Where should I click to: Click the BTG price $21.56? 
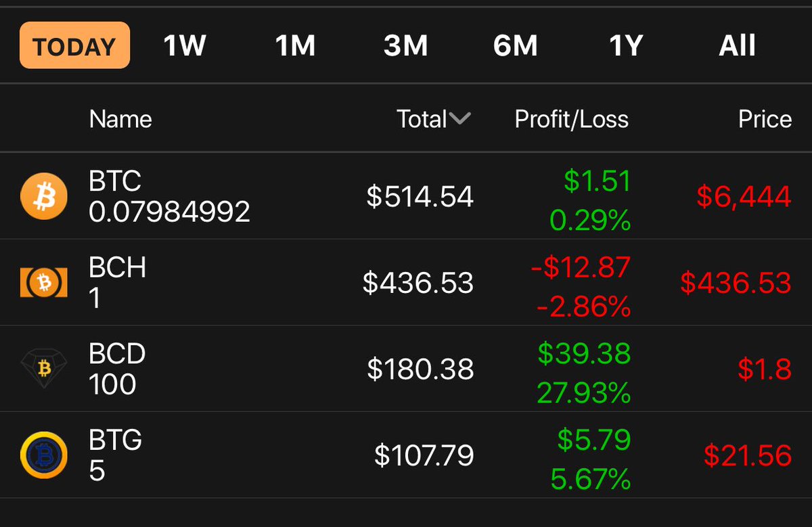coord(748,455)
